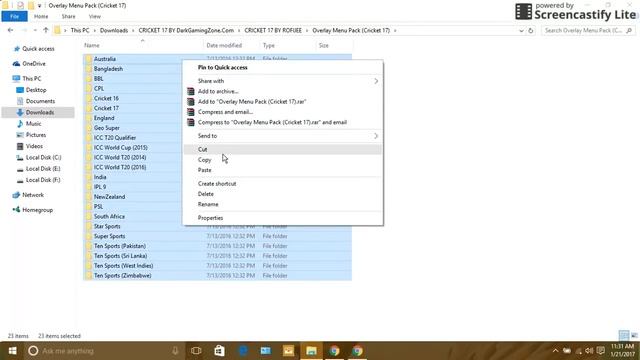Expand the Share with submenu

[x=283, y=81]
